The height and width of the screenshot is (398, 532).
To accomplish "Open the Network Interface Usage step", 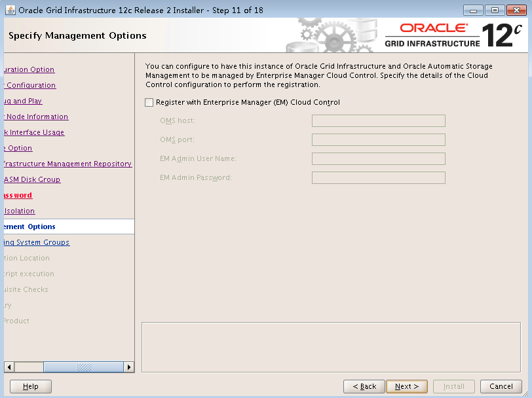I will [x=34, y=132].
